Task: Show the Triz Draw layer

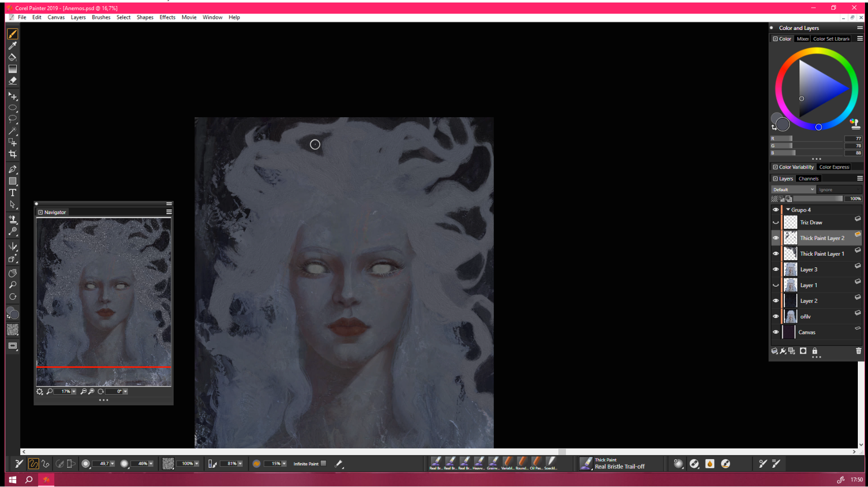Action: pyautogui.click(x=776, y=222)
